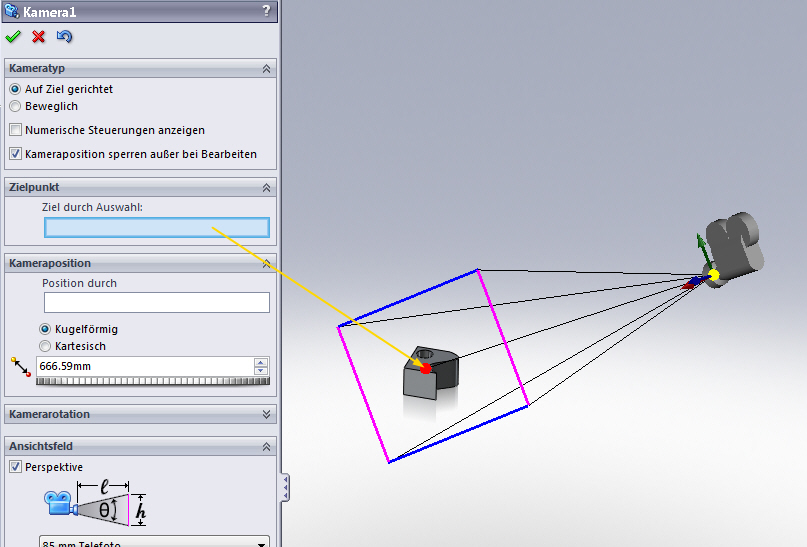Click the Kamera1 camera title icon
This screenshot has height=547, width=807.
click(11, 11)
